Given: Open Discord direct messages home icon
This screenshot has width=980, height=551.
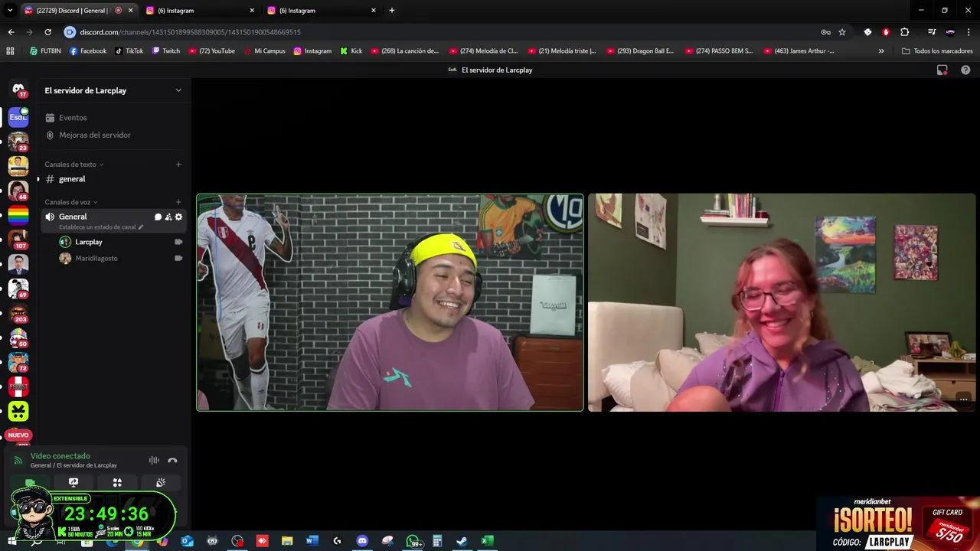Looking at the screenshot, I should tap(18, 89).
